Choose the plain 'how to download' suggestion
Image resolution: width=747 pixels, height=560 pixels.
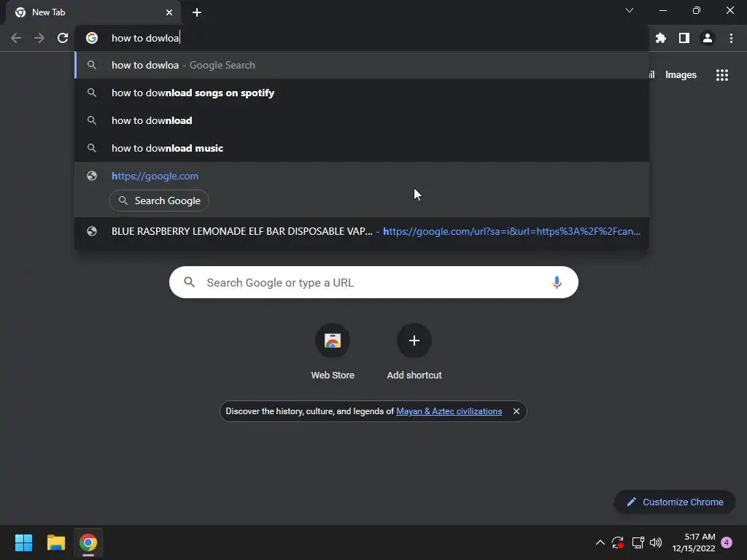tap(362, 120)
